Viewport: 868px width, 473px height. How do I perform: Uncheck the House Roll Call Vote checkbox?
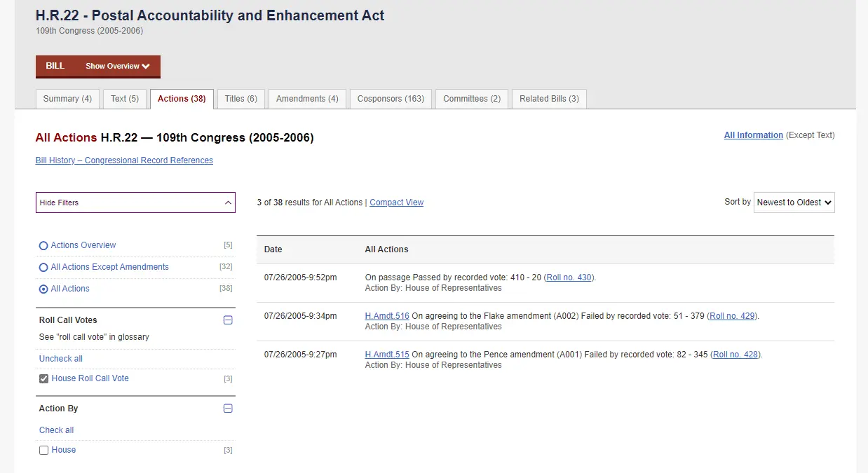point(44,379)
